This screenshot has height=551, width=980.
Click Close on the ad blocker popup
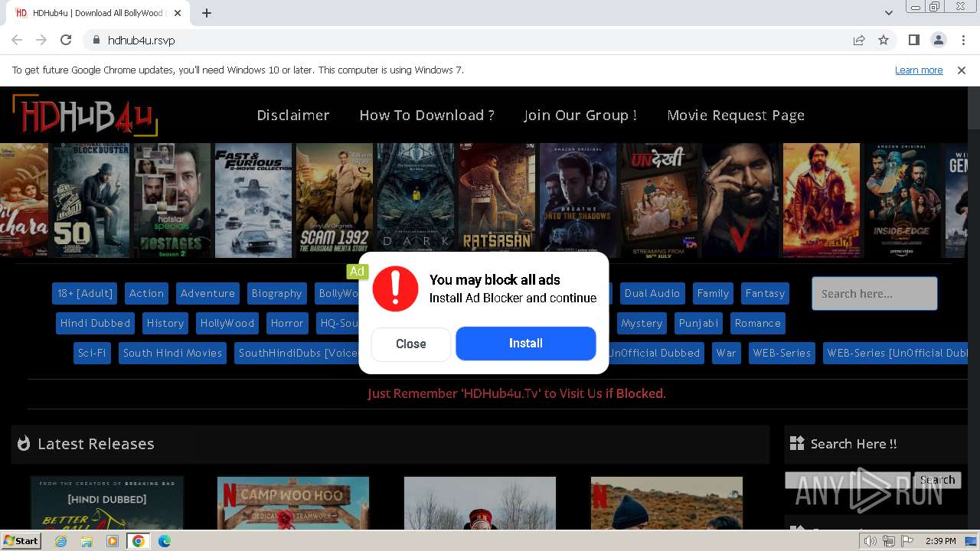tap(411, 344)
